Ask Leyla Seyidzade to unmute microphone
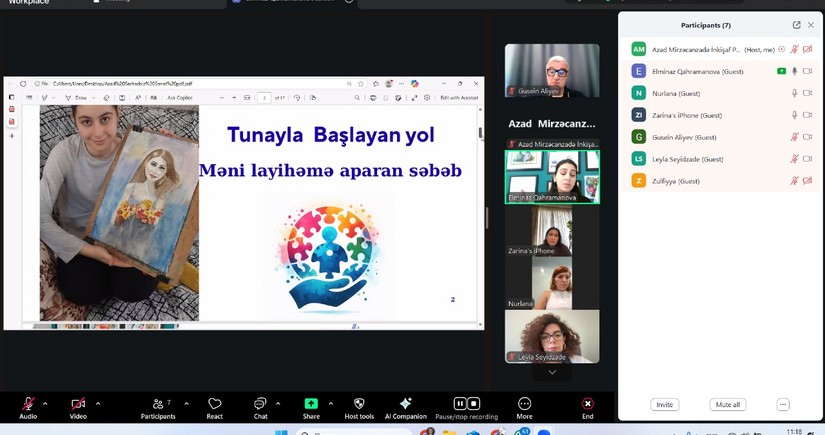This screenshot has height=435, width=825. point(794,159)
